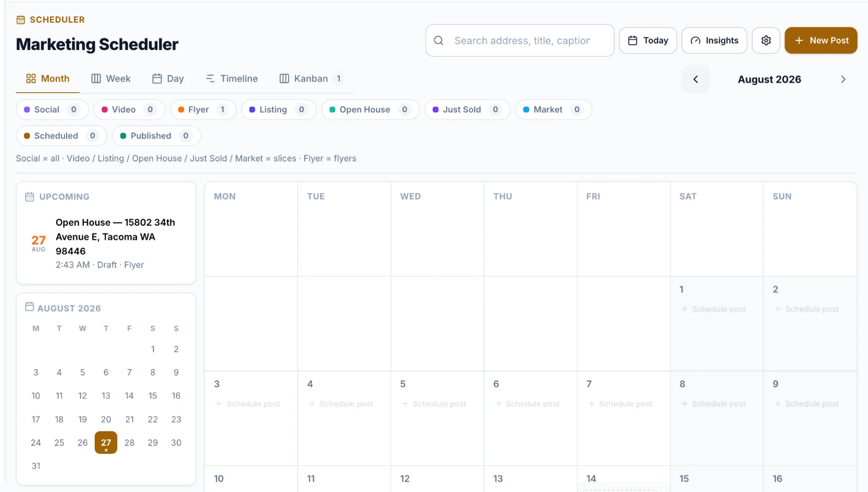Toggle the Open House filter chip

point(371,110)
